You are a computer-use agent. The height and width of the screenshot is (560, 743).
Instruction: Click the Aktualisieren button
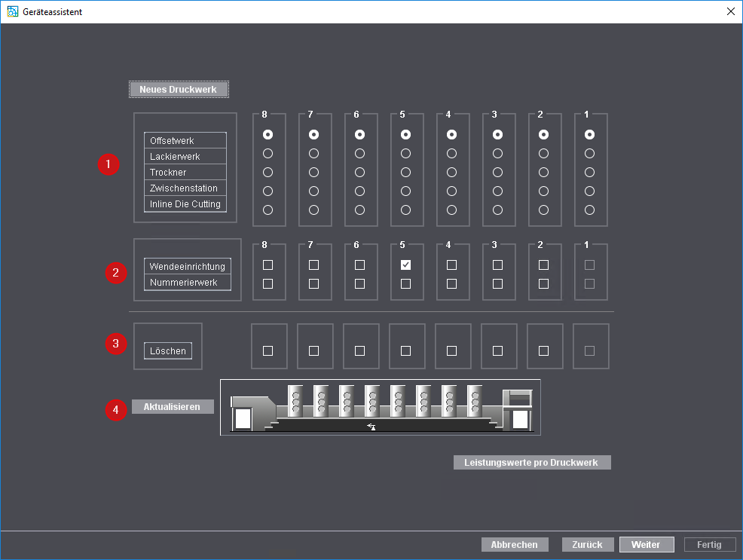coord(173,406)
